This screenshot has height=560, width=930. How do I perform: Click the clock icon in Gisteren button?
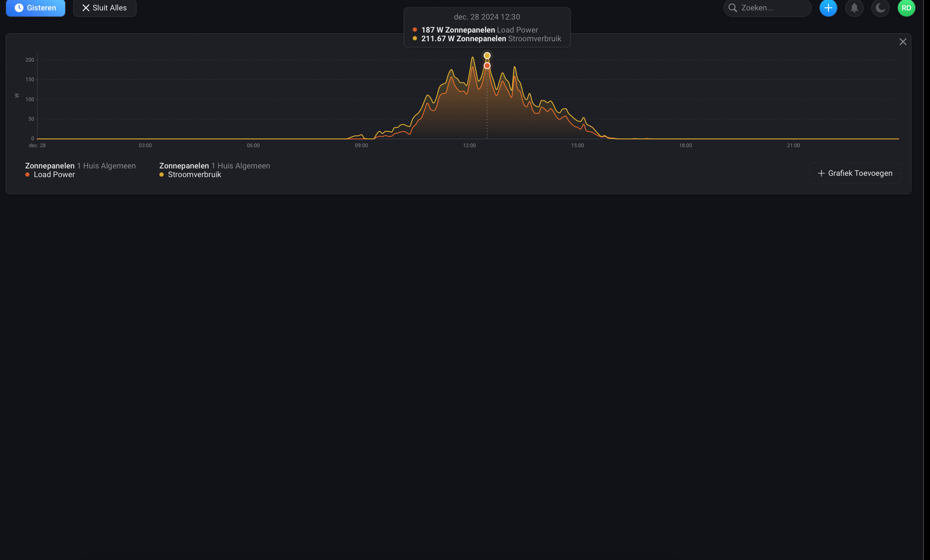point(19,8)
